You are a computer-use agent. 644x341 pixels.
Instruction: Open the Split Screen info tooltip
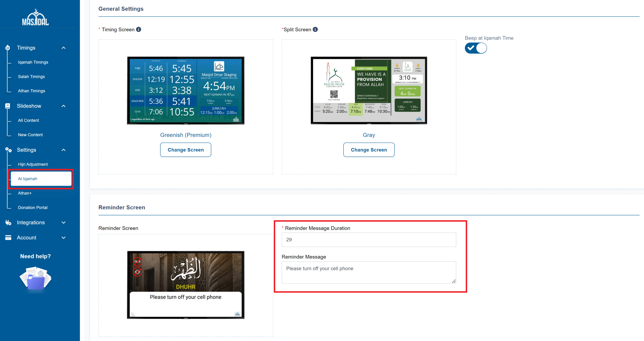315,29
